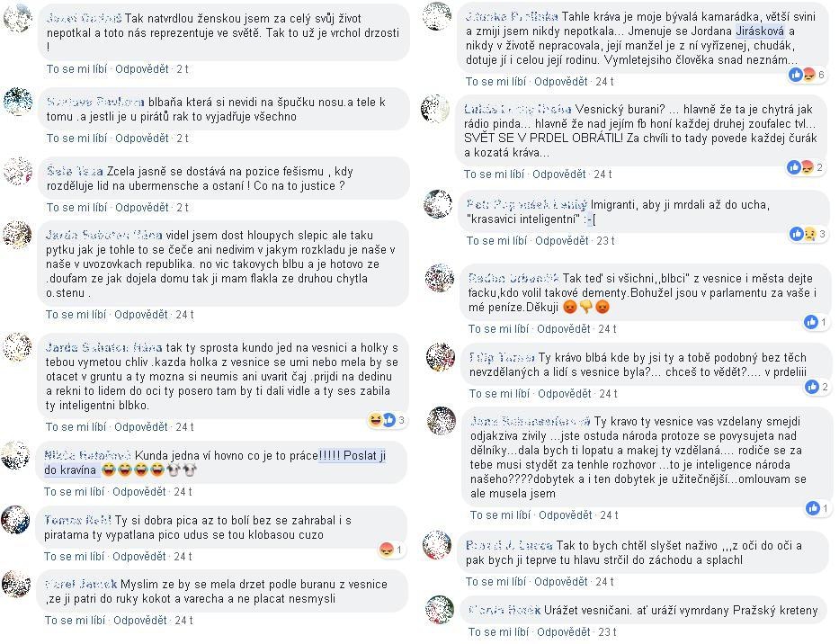Image resolution: width=839 pixels, height=644 pixels.
Task: Click the '23 t' timestamp under the 'Urážet vesničani' comment
Action: pyautogui.click(x=607, y=631)
